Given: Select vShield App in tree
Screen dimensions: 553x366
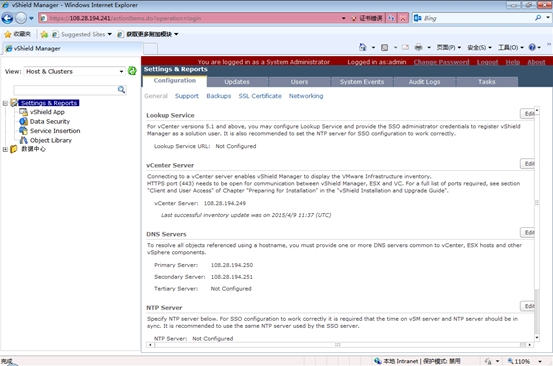Looking at the screenshot, I should click(x=47, y=112).
